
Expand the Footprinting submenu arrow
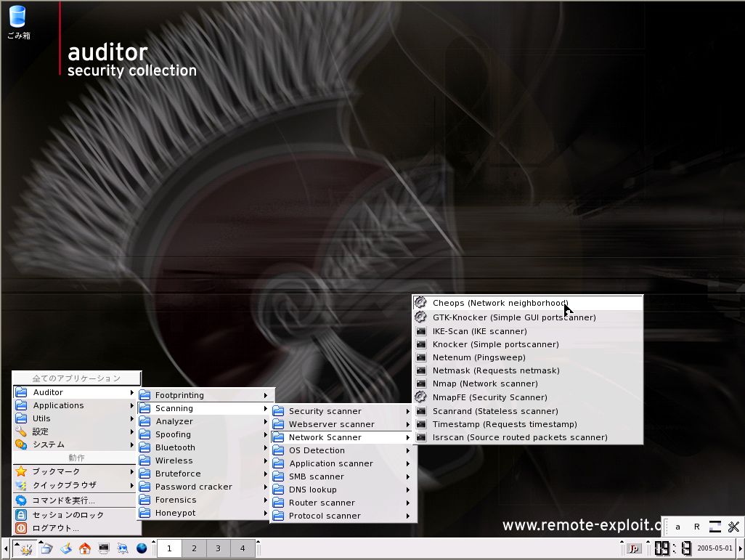266,395
